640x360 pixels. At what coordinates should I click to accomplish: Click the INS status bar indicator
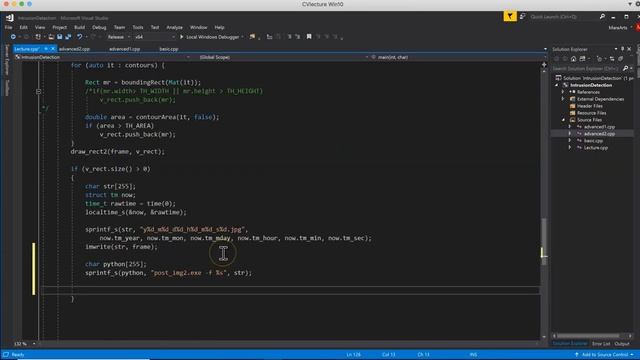(x=473, y=355)
